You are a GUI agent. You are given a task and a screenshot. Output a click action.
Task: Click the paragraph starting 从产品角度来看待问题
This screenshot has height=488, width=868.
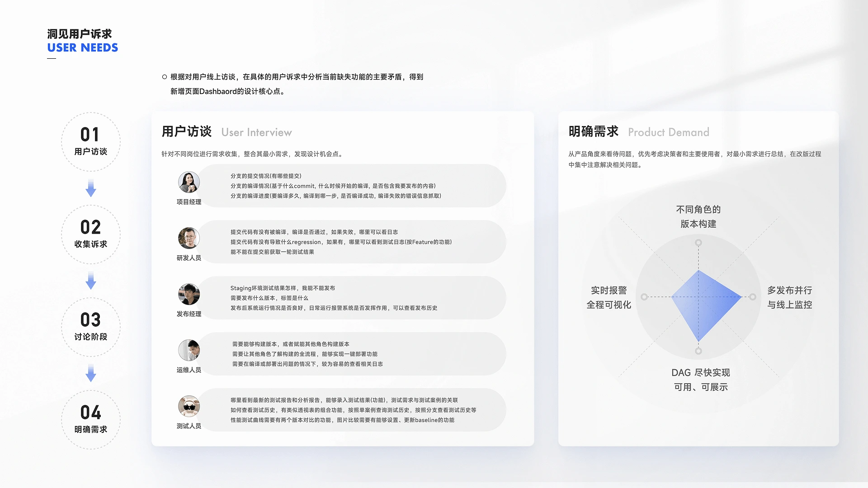[x=695, y=160]
